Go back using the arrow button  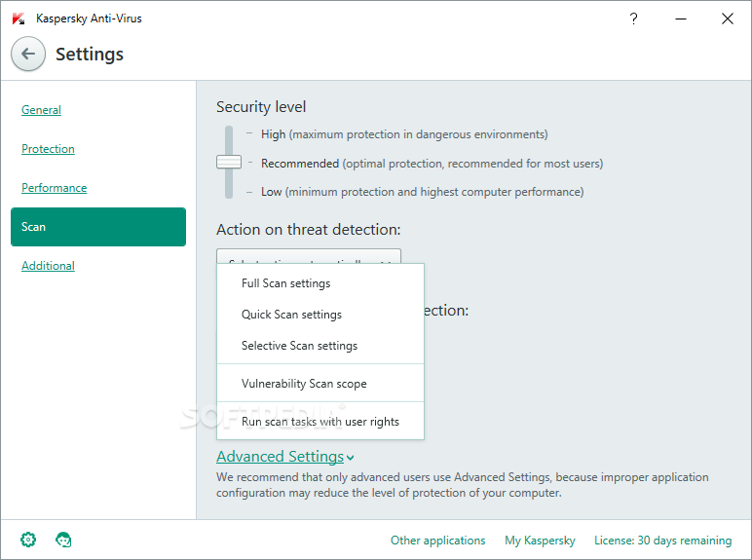[28, 54]
